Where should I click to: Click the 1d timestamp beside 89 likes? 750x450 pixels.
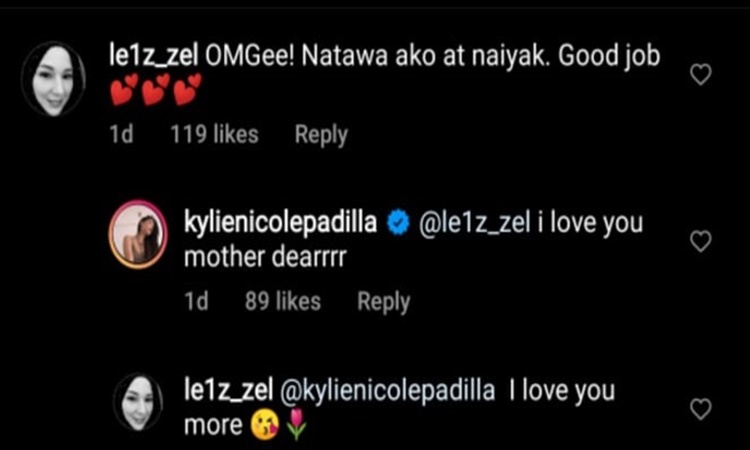pyautogui.click(x=197, y=301)
